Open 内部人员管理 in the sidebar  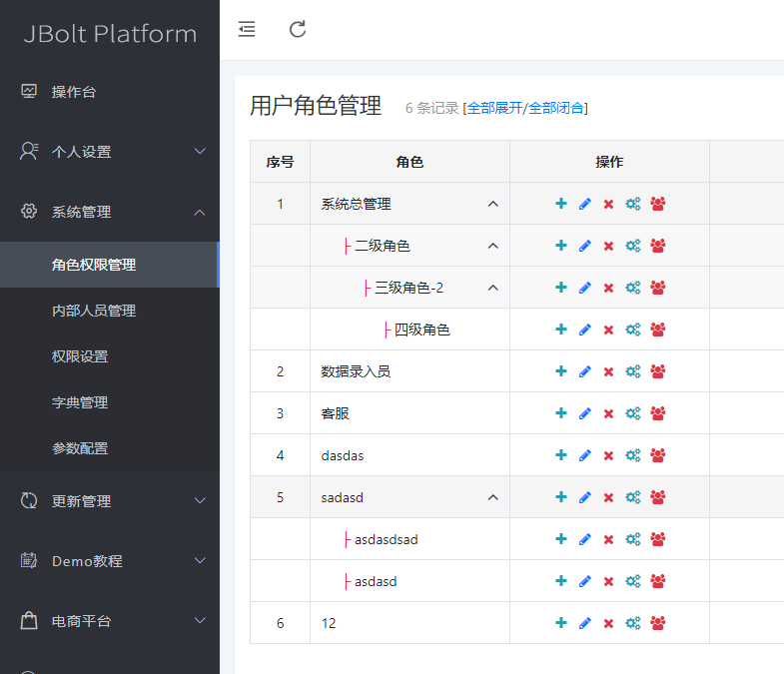94,311
